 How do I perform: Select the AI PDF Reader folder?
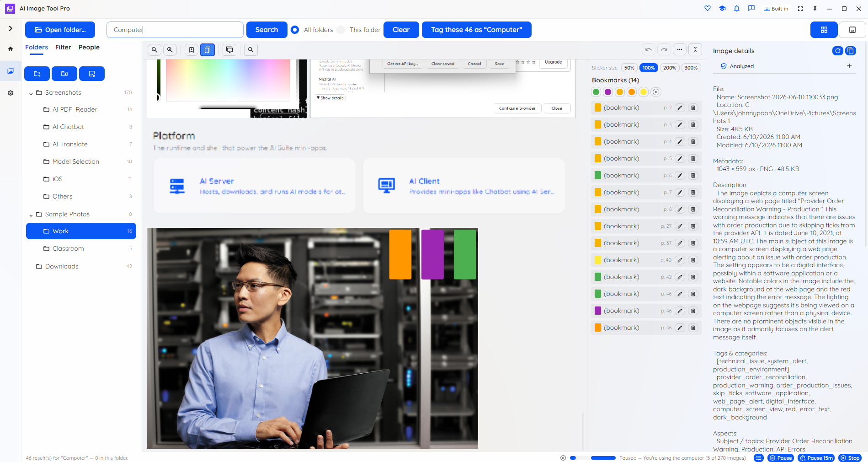(80, 110)
